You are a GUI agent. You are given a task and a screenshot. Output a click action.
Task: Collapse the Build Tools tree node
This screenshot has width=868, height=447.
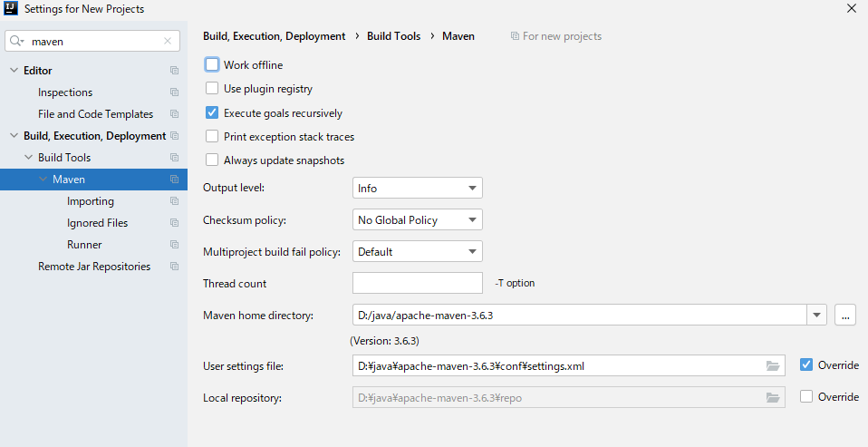29,158
